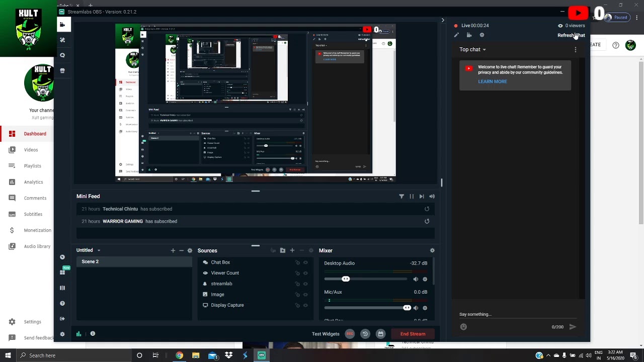This screenshot has width=644, height=362.
Task: Toggle Studio Mode columns icon
Action: coord(62,288)
